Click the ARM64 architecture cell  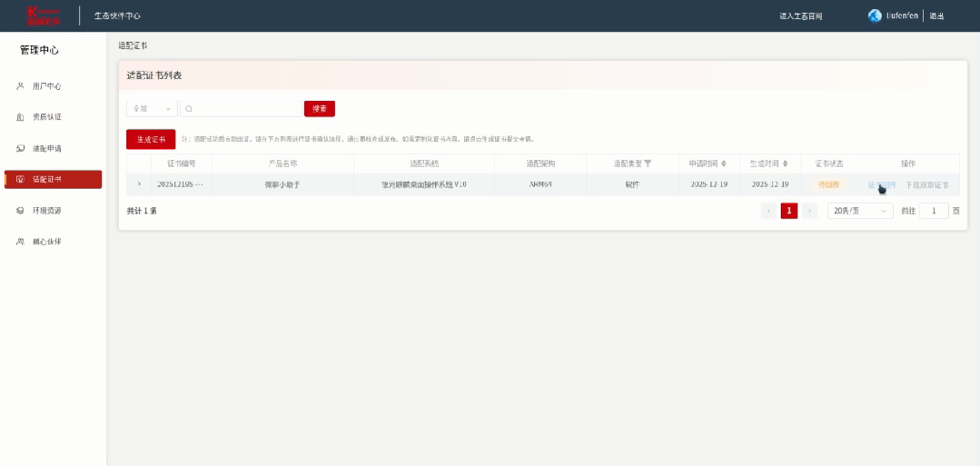(x=540, y=184)
